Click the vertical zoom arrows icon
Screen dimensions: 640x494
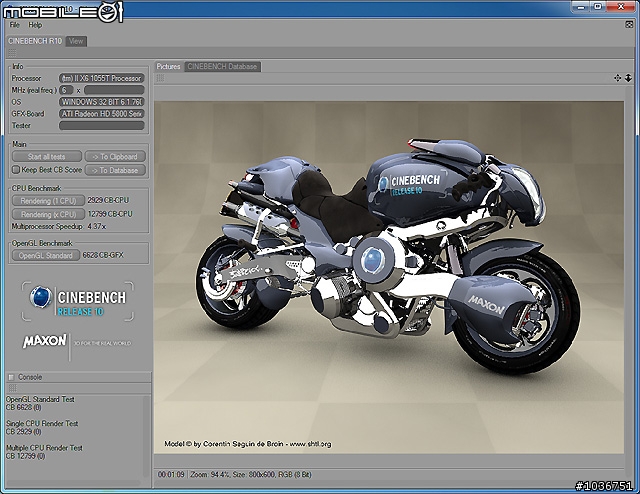pyautogui.click(x=628, y=78)
